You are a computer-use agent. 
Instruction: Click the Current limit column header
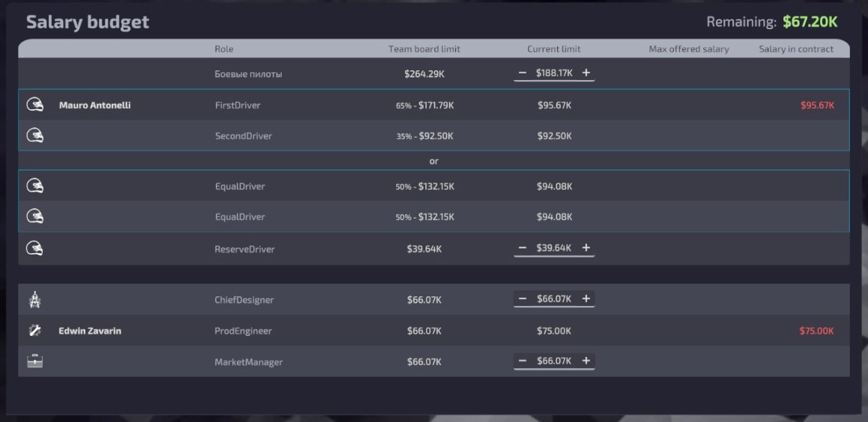coord(553,49)
